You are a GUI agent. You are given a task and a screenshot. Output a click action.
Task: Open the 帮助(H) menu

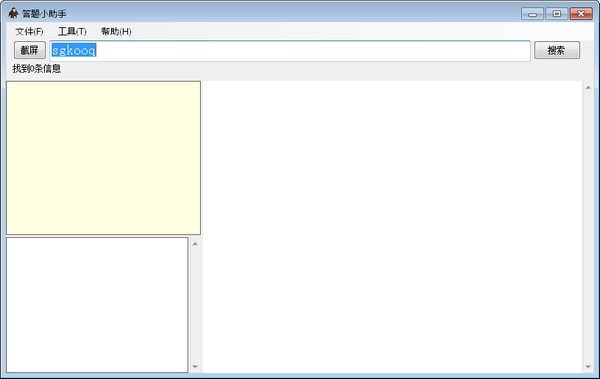116,31
